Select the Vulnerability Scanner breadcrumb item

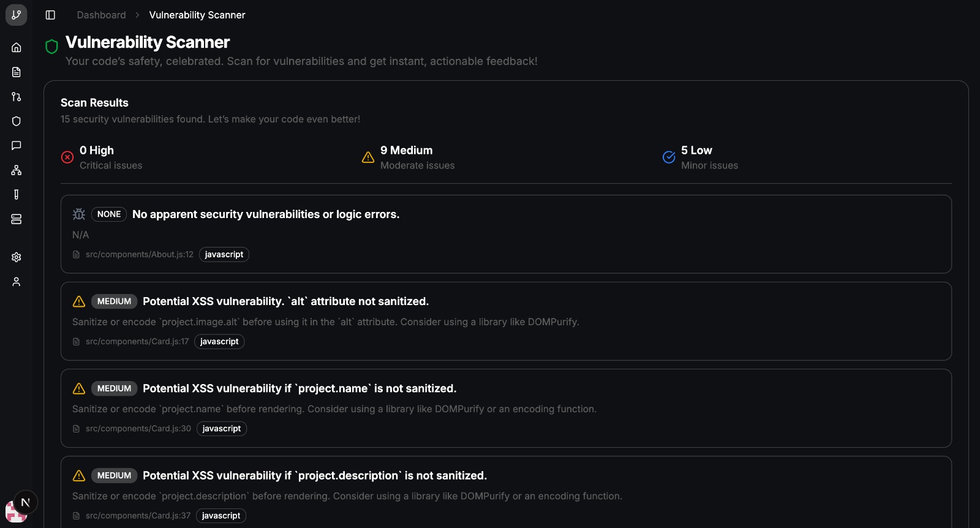(x=197, y=15)
